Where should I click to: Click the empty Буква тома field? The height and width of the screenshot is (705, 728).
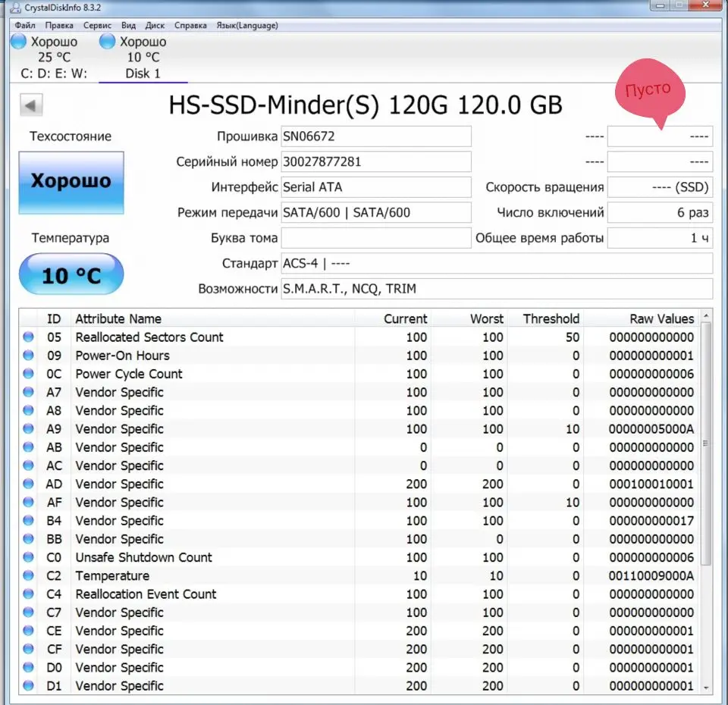tap(375, 237)
